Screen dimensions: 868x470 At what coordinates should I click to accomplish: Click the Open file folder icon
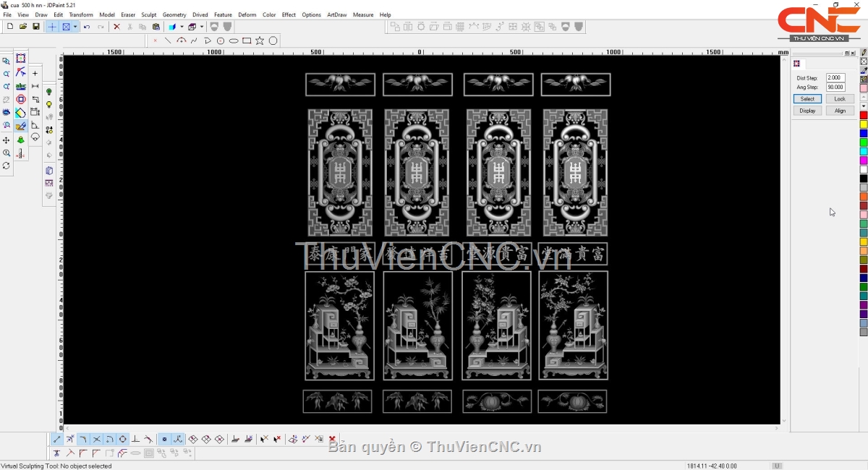pos(23,27)
